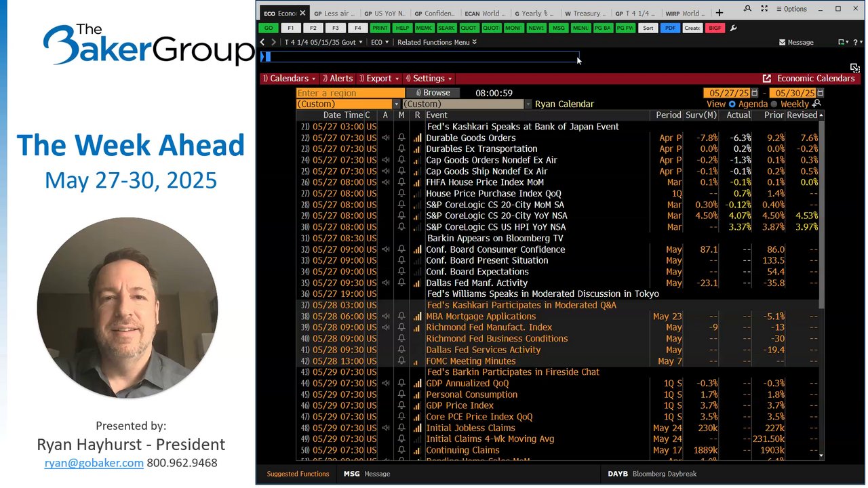Click the Suggested Functions label
Image resolution: width=868 pixels, height=488 pixels.
pyautogui.click(x=298, y=474)
